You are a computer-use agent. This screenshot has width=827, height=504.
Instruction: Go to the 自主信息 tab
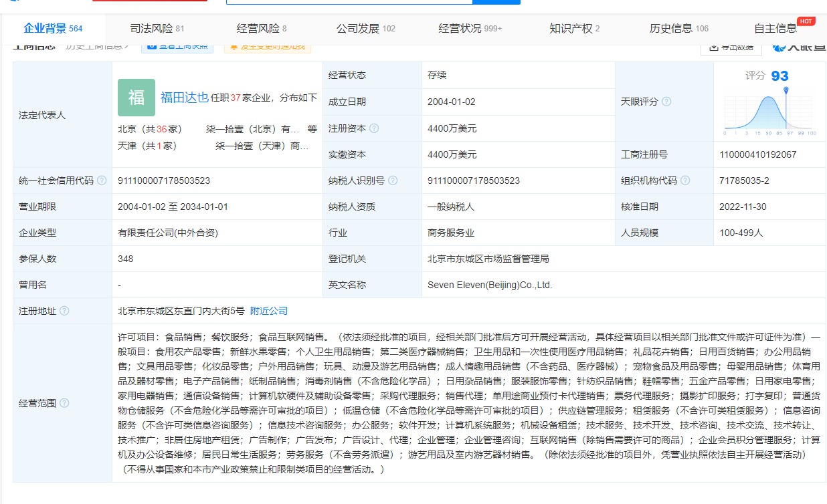775,29
